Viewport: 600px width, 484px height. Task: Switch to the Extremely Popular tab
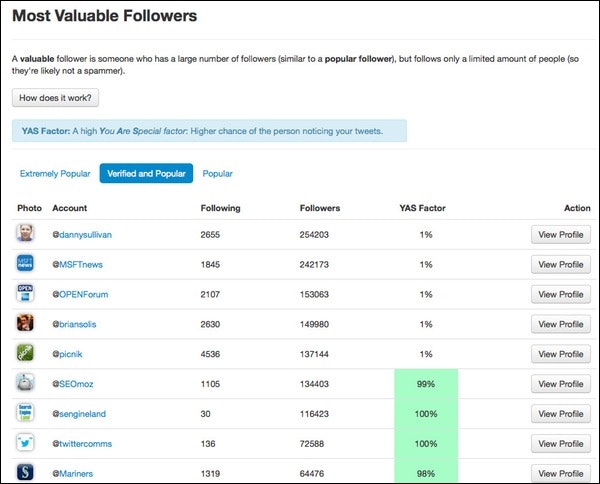tap(55, 174)
